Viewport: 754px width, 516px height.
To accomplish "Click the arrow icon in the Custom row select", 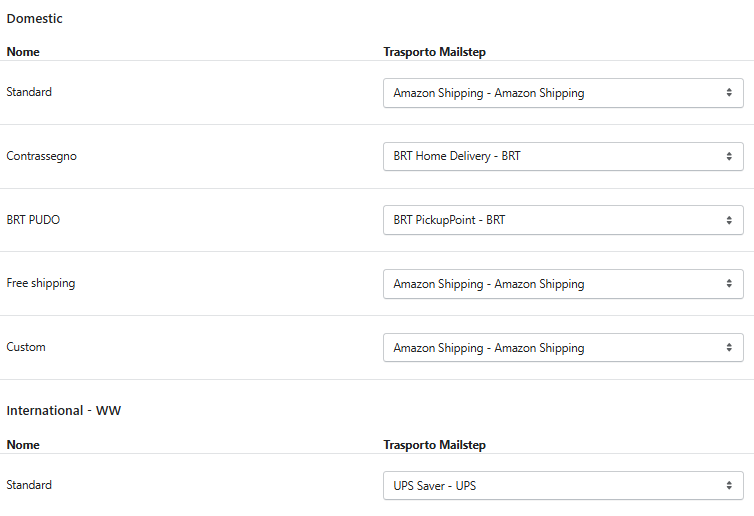I will point(729,348).
